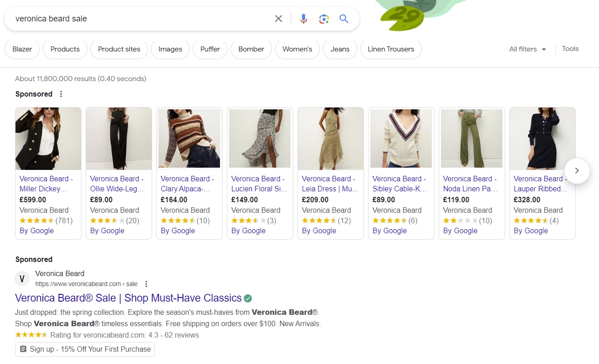Viewport: 599px width, 364px height.
Task: Click the two-star rating with (10) reviews
Action: [x=468, y=220]
